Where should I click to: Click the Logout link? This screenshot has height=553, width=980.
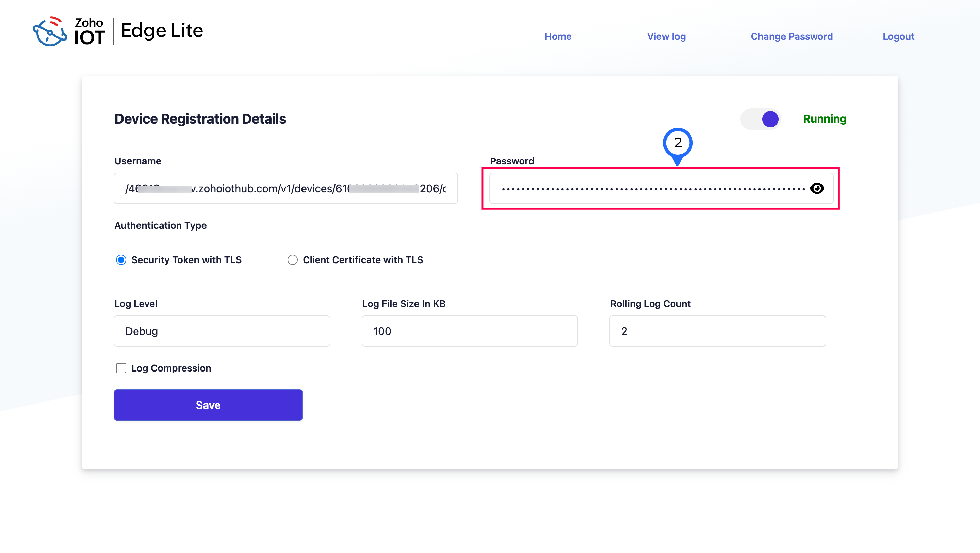(x=898, y=36)
